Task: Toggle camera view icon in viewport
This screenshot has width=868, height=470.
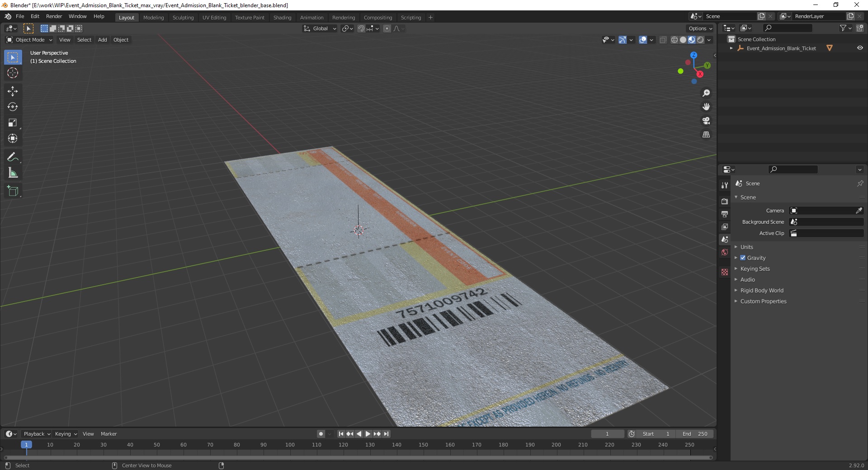Action: click(x=706, y=121)
